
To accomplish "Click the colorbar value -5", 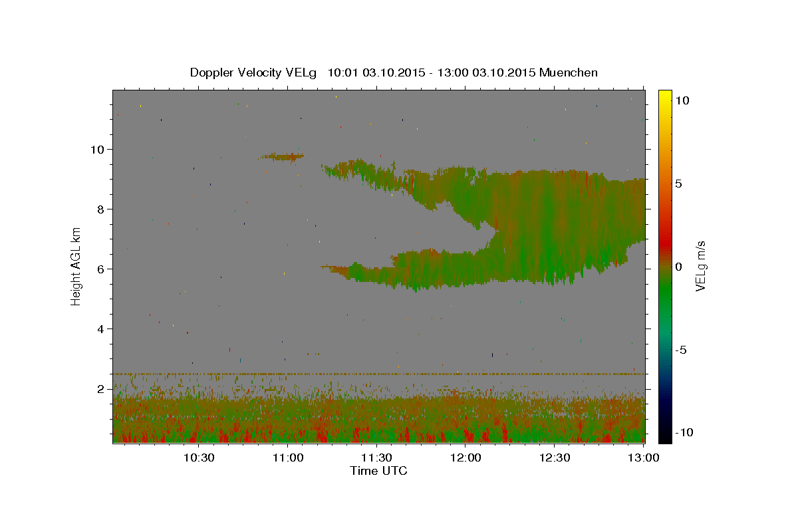I will pyautogui.click(x=680, y=350).
